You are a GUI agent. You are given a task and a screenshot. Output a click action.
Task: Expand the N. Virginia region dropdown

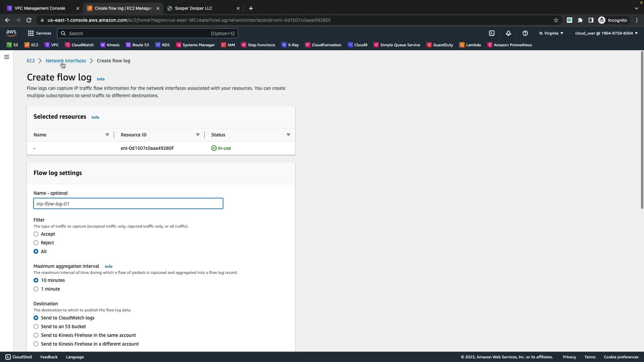(551, 33)
